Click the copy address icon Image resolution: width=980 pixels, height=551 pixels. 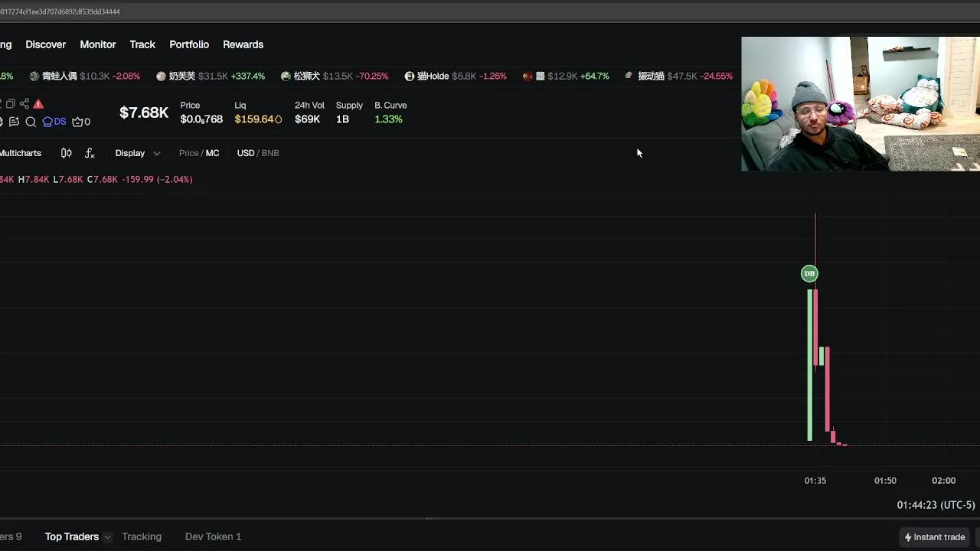pyautogui.click(x=11, y=103)
